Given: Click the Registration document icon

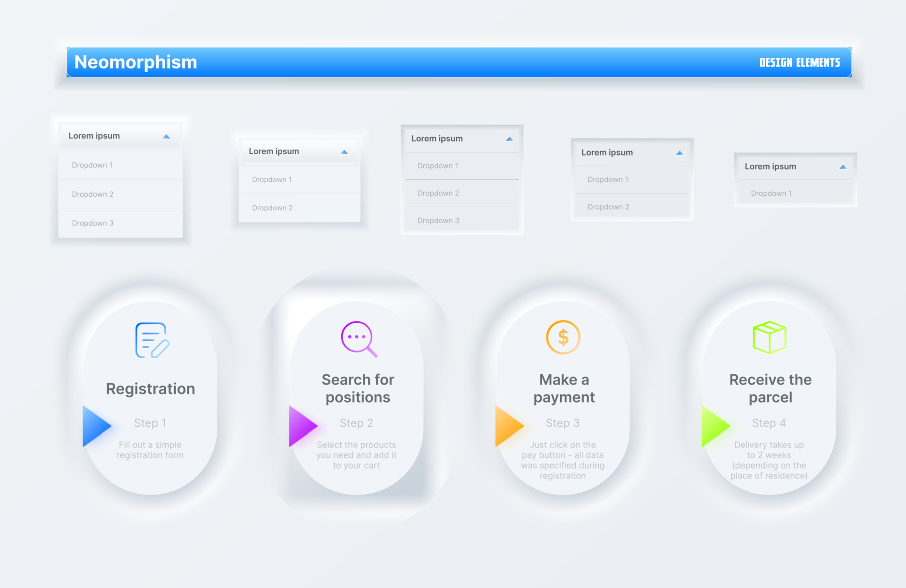Looking at the screenshot, I should 150,340.
